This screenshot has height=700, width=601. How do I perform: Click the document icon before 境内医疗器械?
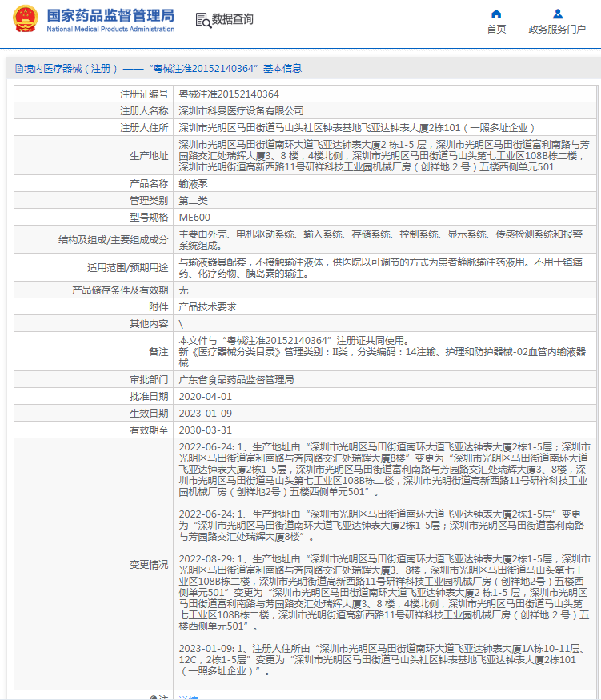click(18, 68)
